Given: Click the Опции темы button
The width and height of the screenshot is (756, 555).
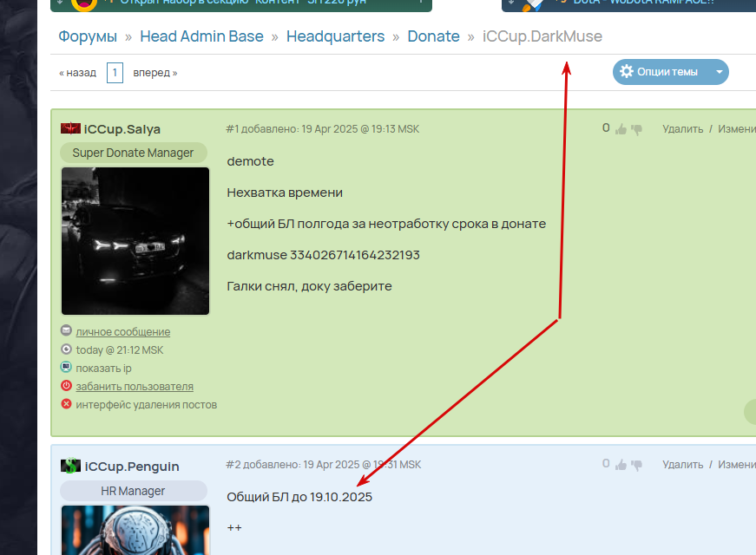Looking at the screenshot, I should tap(671, 72).
